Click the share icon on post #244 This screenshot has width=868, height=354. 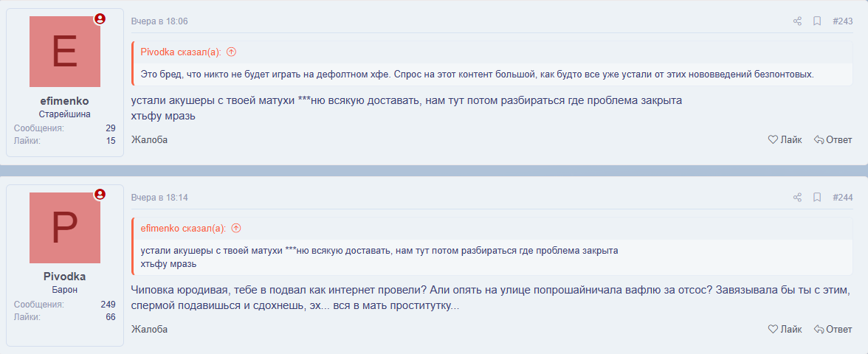[x=797, y=198]
